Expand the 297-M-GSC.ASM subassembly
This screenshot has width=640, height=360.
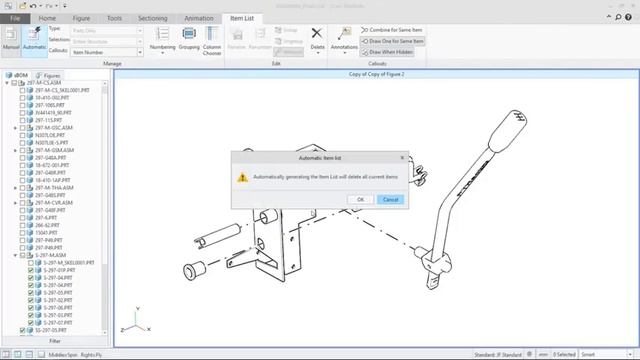(16, 128)
